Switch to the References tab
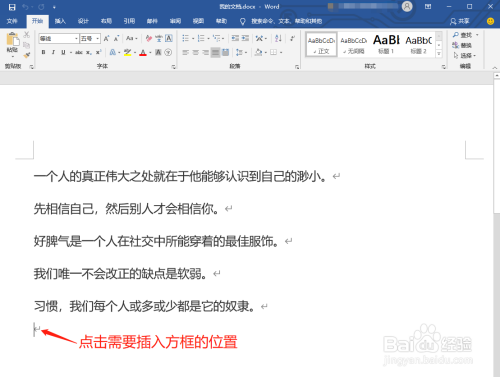This screenshot has height=377, width=500. (x=129, y=21)
